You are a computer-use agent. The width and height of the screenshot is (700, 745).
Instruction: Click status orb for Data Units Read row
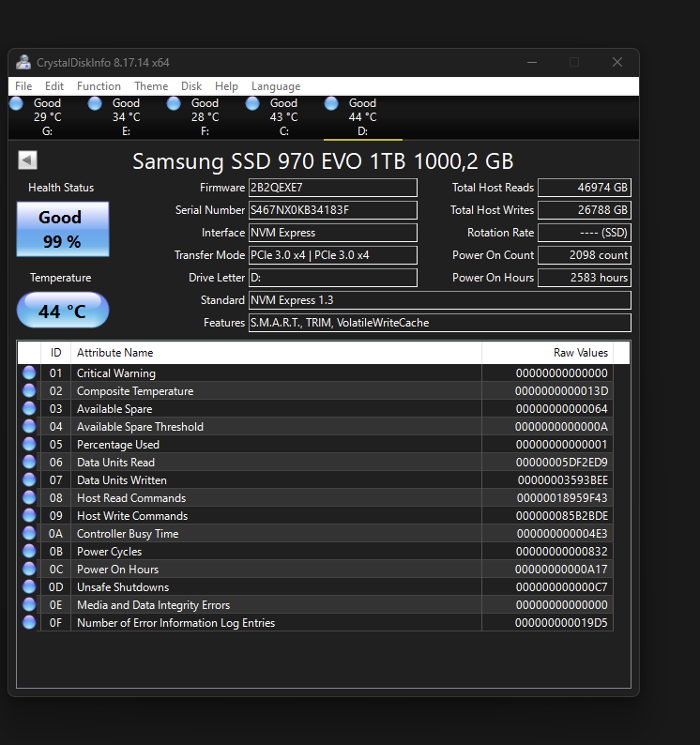[x=29, y=462]
